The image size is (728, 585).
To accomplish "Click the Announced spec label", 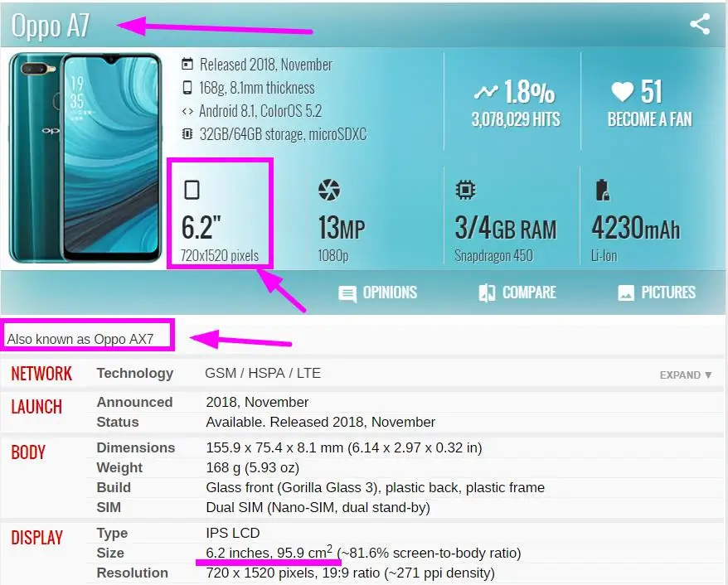I will [134, 402].
